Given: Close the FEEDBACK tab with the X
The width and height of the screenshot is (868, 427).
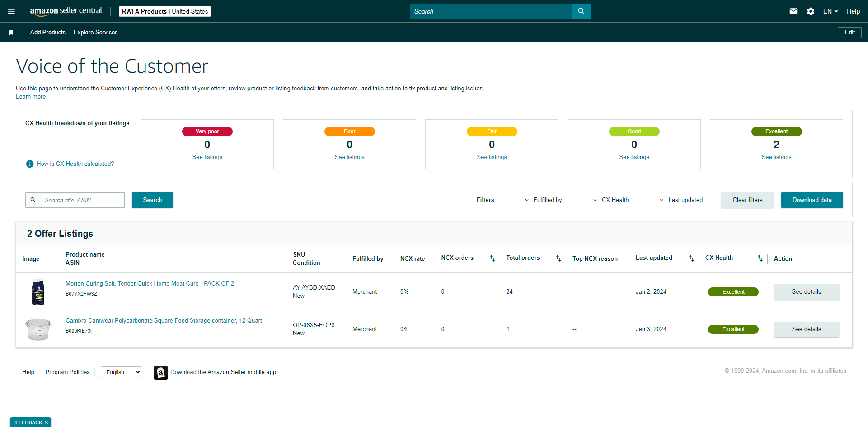Looking at the screenshot, I should pos(46,422).
